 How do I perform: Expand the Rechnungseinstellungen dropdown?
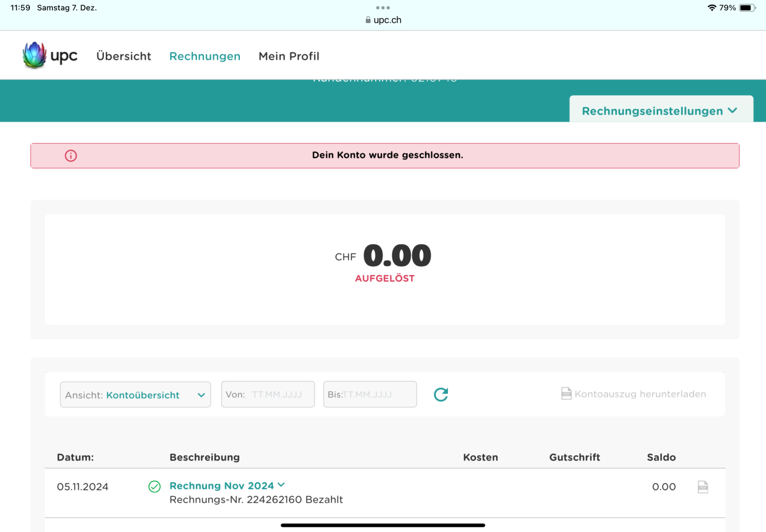(x=661, y=111)
